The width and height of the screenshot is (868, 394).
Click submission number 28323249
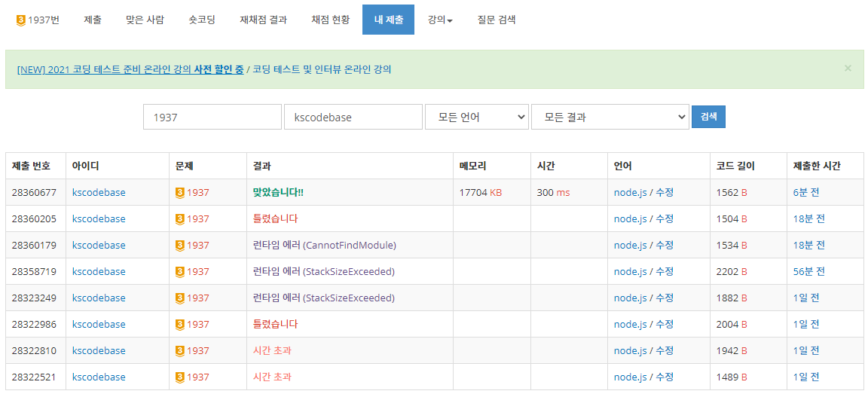click(x=34, y=298)
